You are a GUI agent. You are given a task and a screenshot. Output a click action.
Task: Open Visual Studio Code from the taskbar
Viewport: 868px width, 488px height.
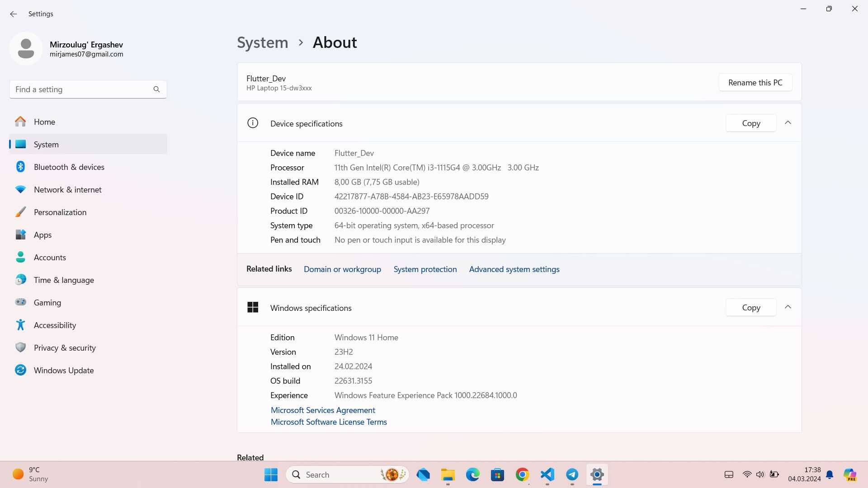coord(547,474)
